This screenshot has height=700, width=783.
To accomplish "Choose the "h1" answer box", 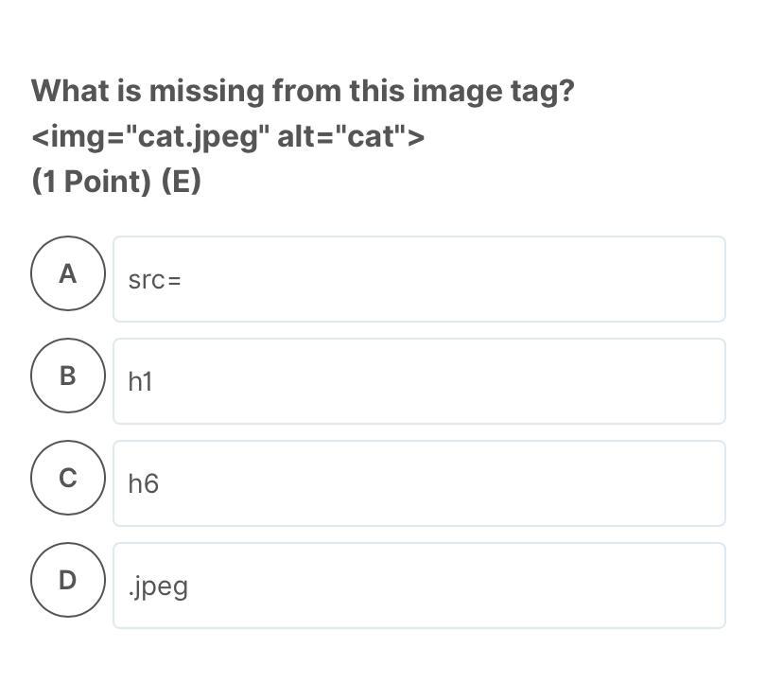I will (x=419, y=381).
